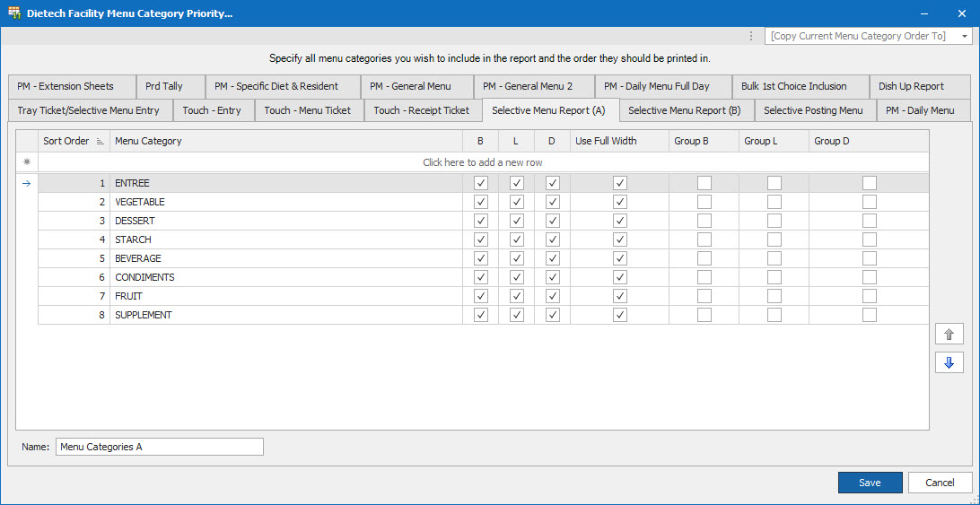This screenshot has height=505, width=980.
Task: Open Touch - Receipt Ticket tab
Action: click(423, 110)
